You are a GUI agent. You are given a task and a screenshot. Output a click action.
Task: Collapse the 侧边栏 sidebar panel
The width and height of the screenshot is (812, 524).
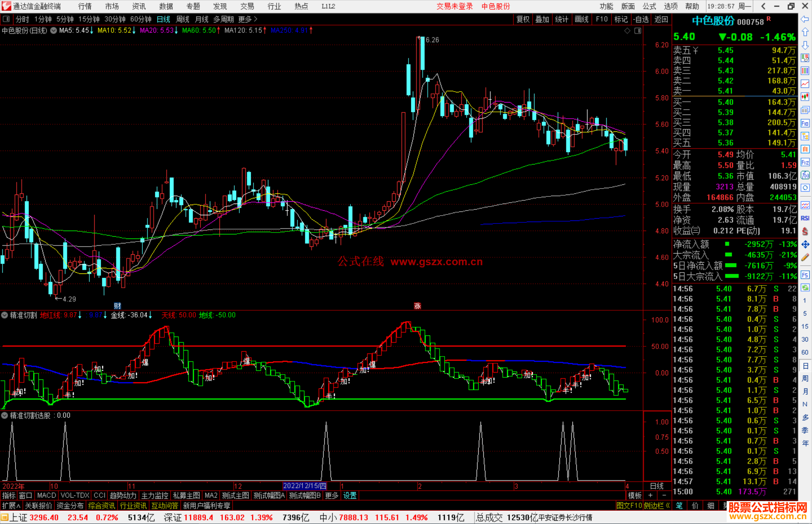pos(657,506)
